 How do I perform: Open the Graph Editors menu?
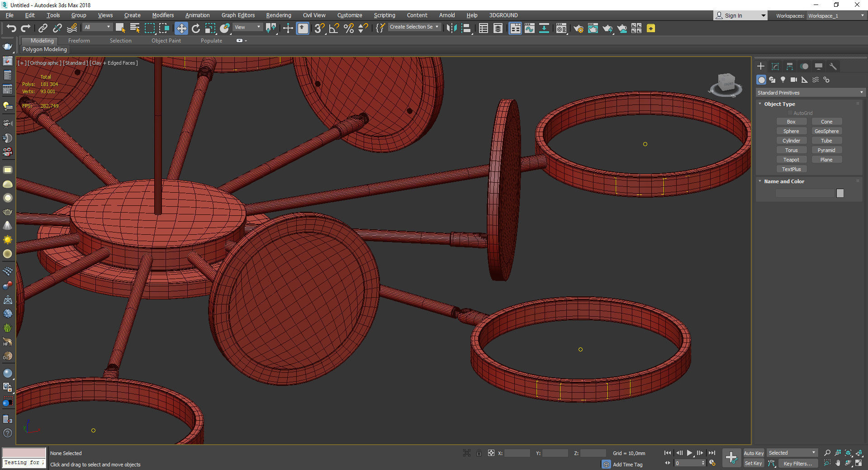(238, 15)
